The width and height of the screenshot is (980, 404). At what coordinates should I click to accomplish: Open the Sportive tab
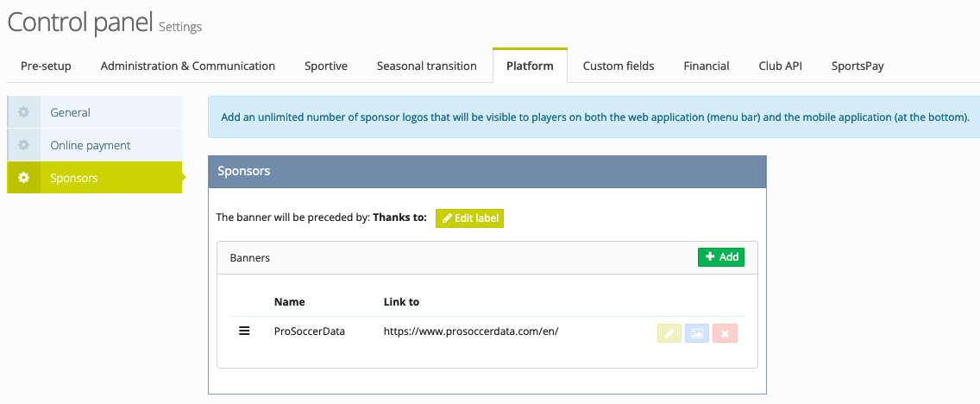click(326, 66)
